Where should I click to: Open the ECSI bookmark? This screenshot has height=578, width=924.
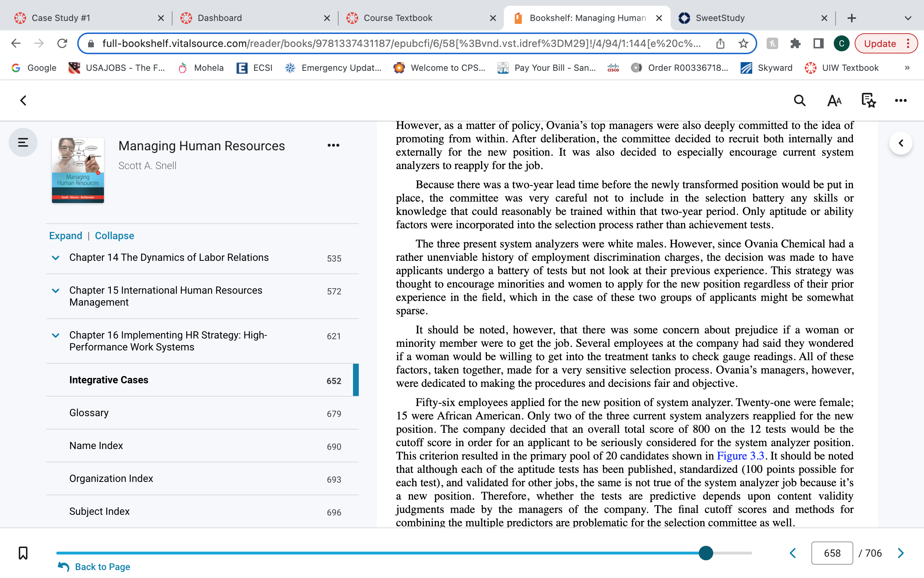(254, 68)
